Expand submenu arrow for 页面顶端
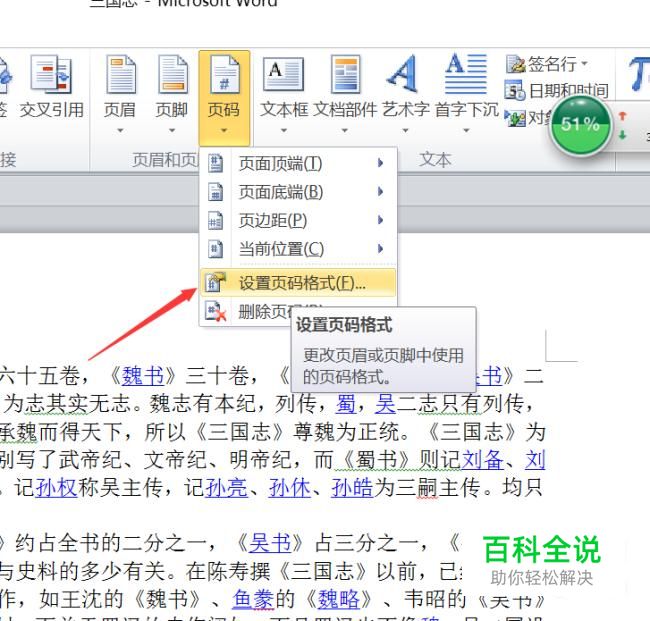Screen dimensions: 650x621 (x=380, y=163)
